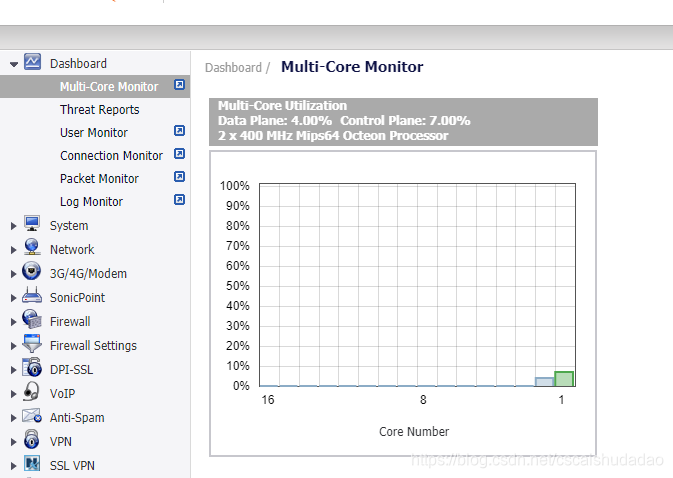Click the Anti-Spam envelope icon
The height and width of the screenshot is (478, 673).
tap(32, 416)
